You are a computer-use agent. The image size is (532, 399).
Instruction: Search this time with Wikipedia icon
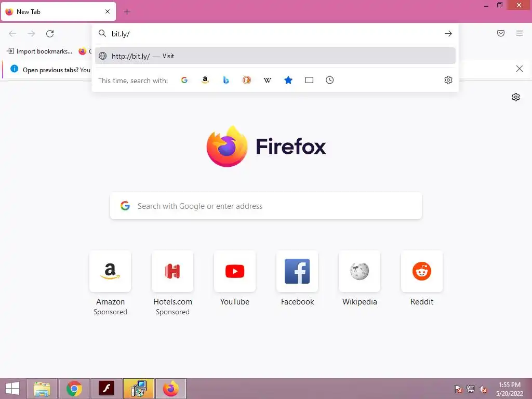pos(268,80)
